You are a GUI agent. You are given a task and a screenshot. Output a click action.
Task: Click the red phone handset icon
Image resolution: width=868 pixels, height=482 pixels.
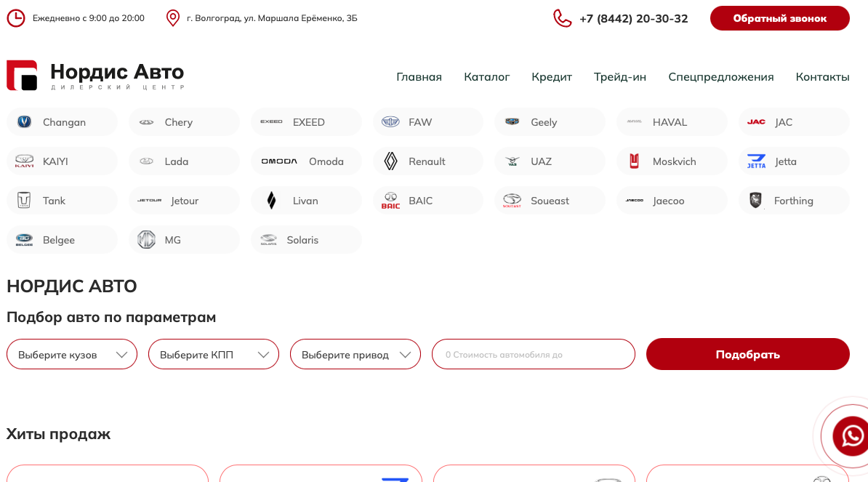pos(563,18)
